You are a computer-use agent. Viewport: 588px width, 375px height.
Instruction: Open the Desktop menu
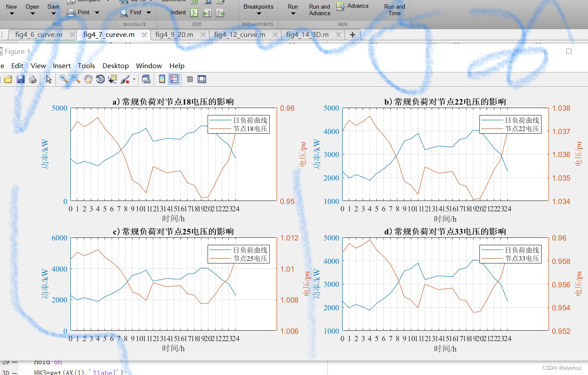[x=116, y=66]
